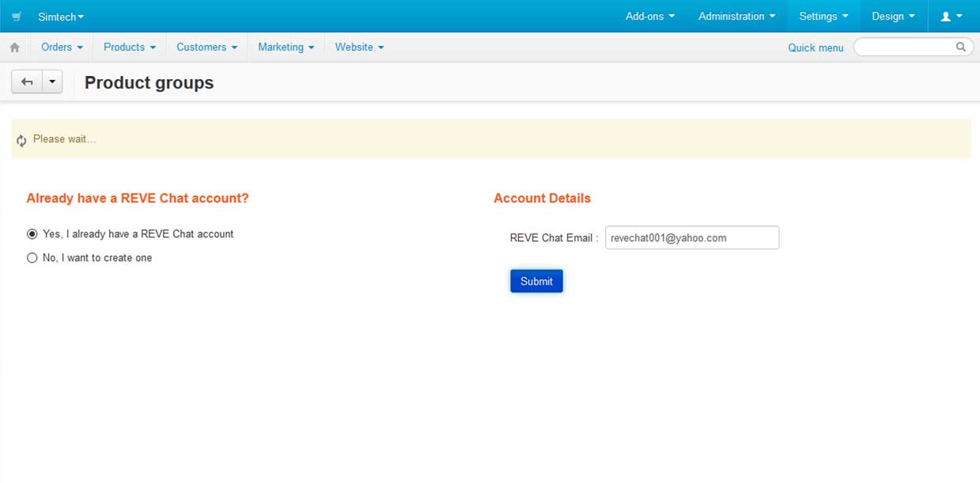The width and height of the screenshot is (980, 483).
Task: Open the Design menu
Action: (893, 17)
